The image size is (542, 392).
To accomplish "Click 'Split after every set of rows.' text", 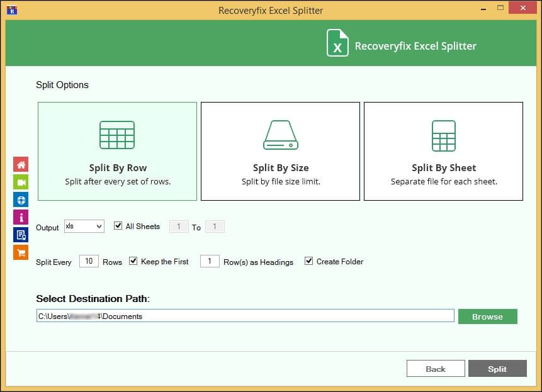I will [118, 182].
